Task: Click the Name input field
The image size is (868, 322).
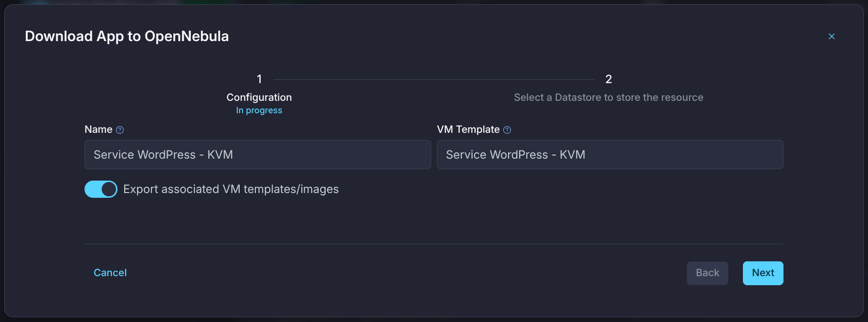Action: tap(258, 154)
